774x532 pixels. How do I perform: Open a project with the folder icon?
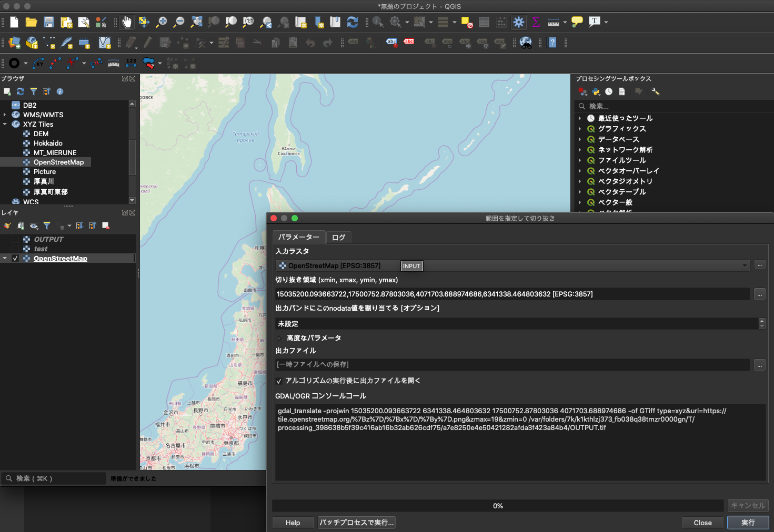click(x=32, y=22)
